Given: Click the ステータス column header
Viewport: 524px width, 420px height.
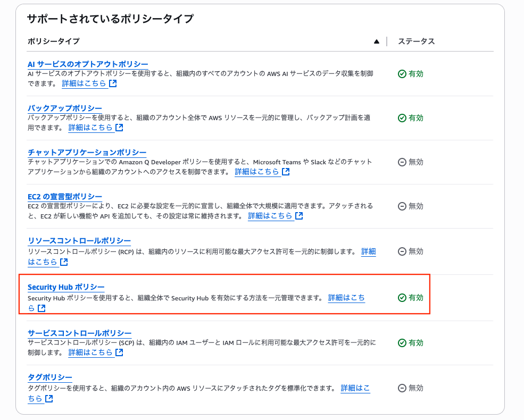Looking at the screenshot, I should coord(417,41).
